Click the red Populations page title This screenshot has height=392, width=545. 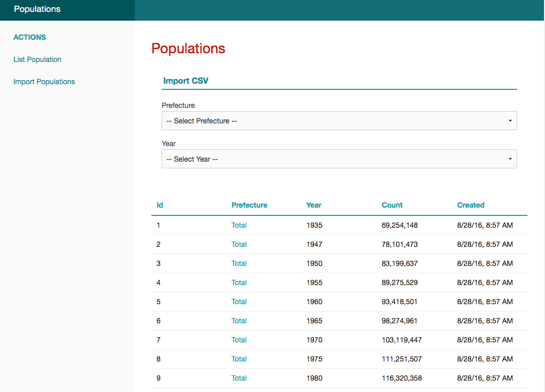[x=188, y=49]
